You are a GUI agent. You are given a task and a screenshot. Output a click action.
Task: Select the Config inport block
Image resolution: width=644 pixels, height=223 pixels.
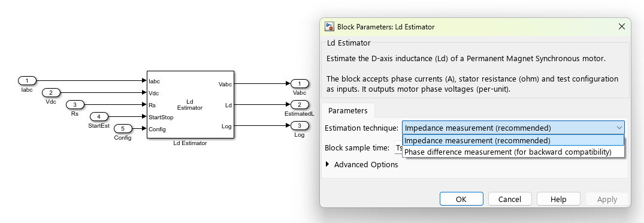(x=122, y=128)
